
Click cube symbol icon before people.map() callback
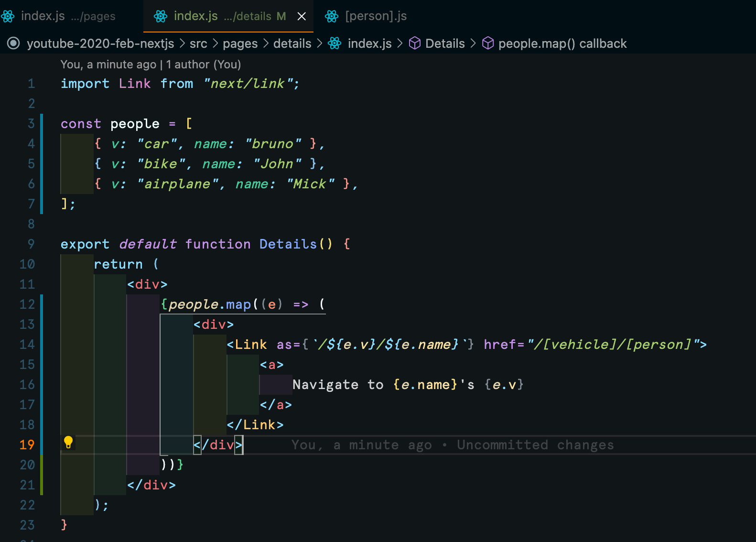(488, 43)
